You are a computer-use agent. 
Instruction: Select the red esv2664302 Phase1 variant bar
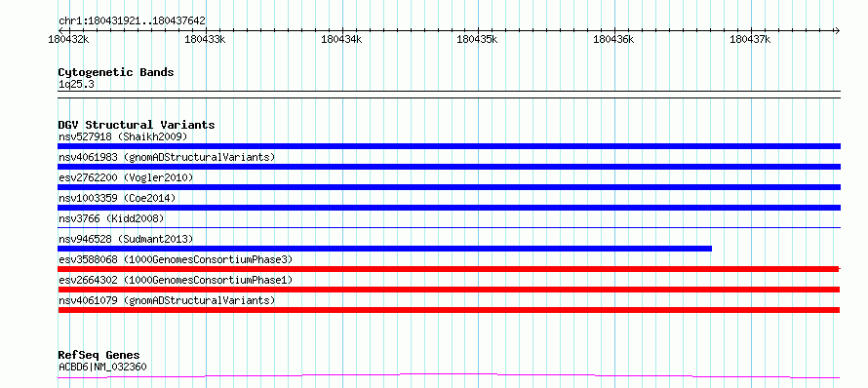tap(449, 290)
